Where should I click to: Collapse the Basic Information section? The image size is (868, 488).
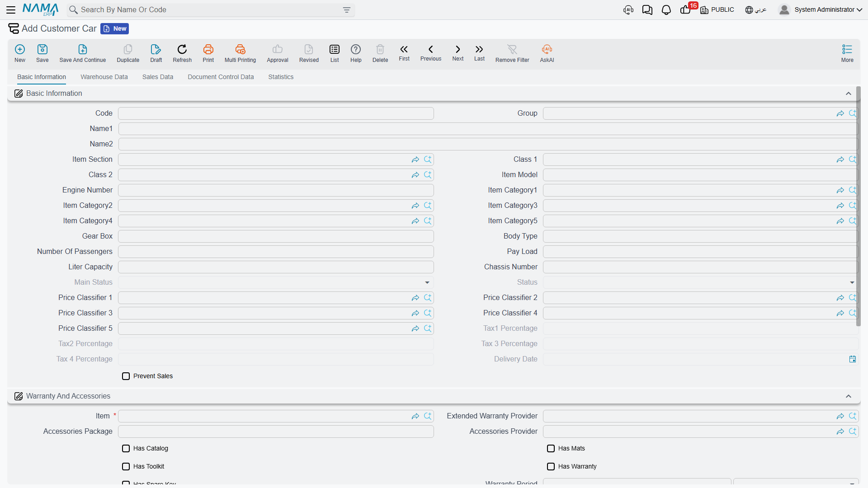pos(849,94)
